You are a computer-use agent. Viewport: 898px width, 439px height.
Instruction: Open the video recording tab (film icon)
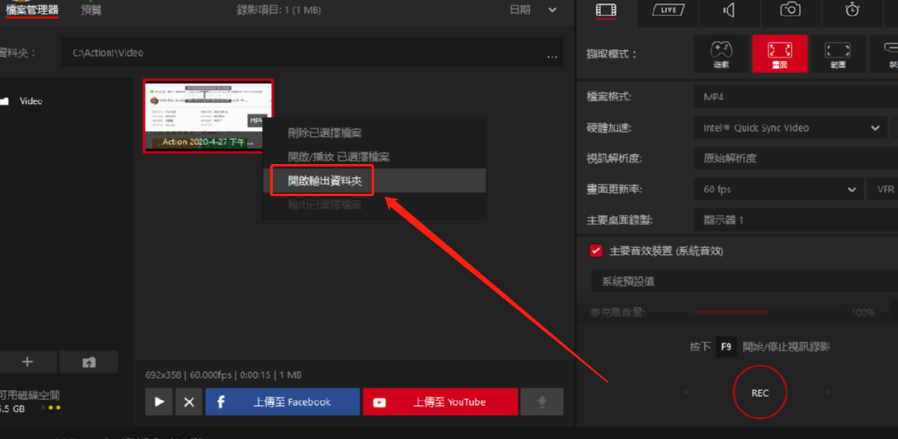(x=606, y=11)
